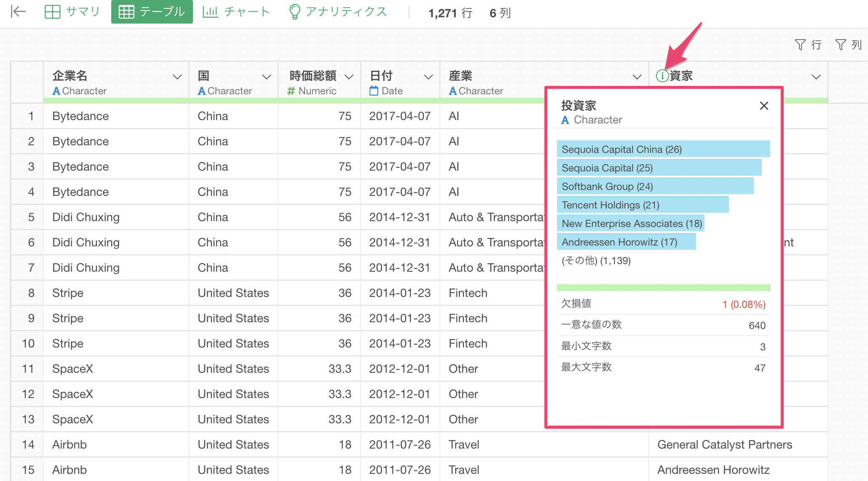Open the サマリ summary tab
This screenshot has width=868, height=481.
72,12
